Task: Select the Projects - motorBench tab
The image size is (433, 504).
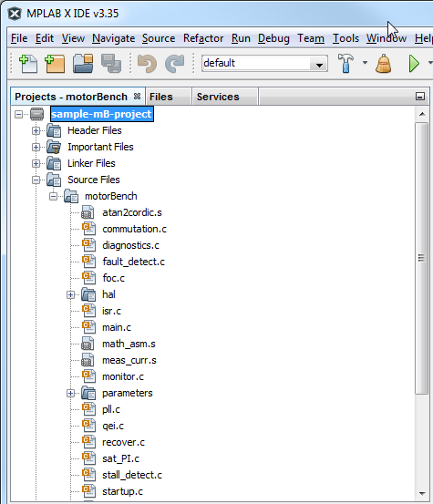Action: point(77,97)
